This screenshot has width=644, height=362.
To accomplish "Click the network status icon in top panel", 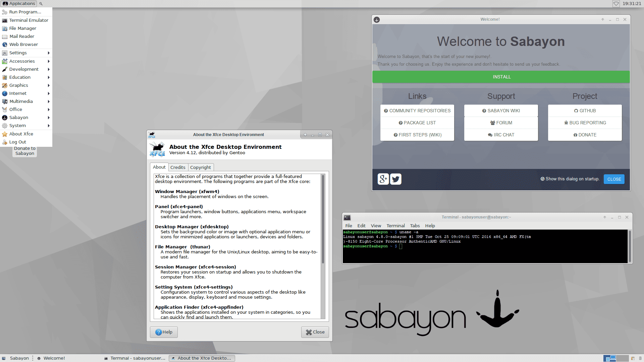I will pyautogui.click(x=616, y=4).
